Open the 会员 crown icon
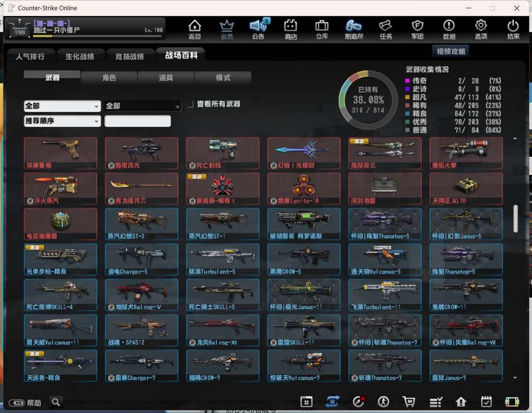Screen dimensions: 532x413 [227, 29]
